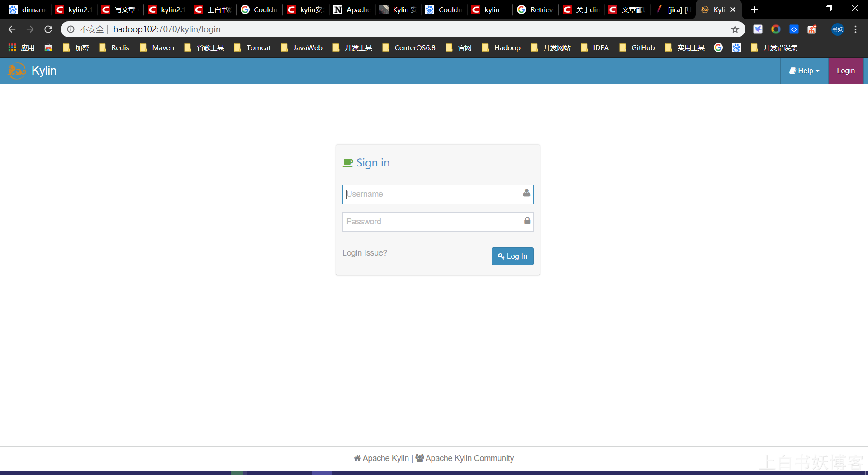Screen dimensions: 868x475
Task: Reload the page with the refresh icon
Action: 48,29
